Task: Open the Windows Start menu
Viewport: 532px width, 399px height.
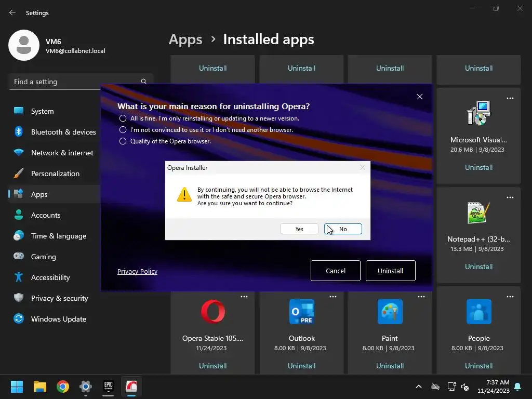Action: 17,387
